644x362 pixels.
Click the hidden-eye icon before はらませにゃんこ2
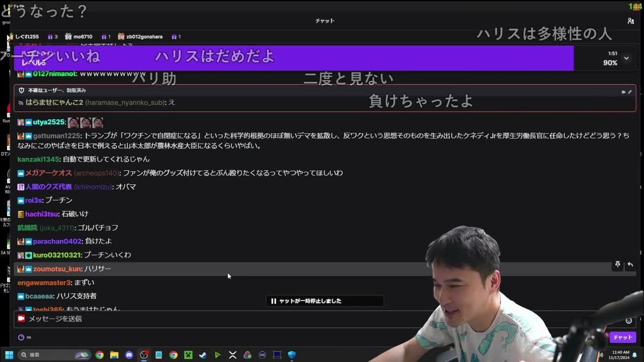click(x=21, y=103)
